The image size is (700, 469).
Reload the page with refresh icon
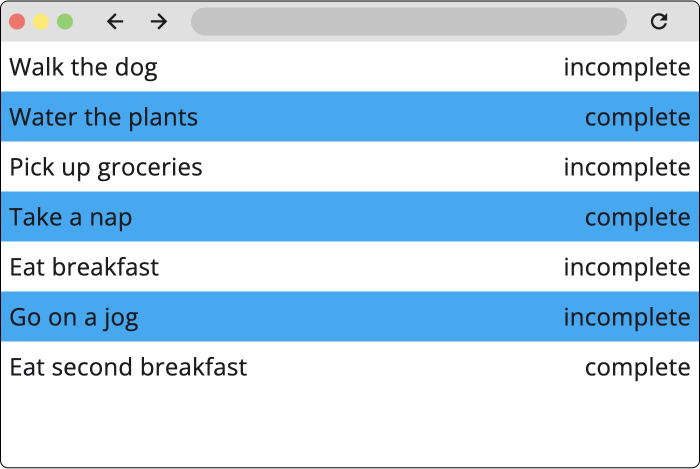click(x=658, y=21)
